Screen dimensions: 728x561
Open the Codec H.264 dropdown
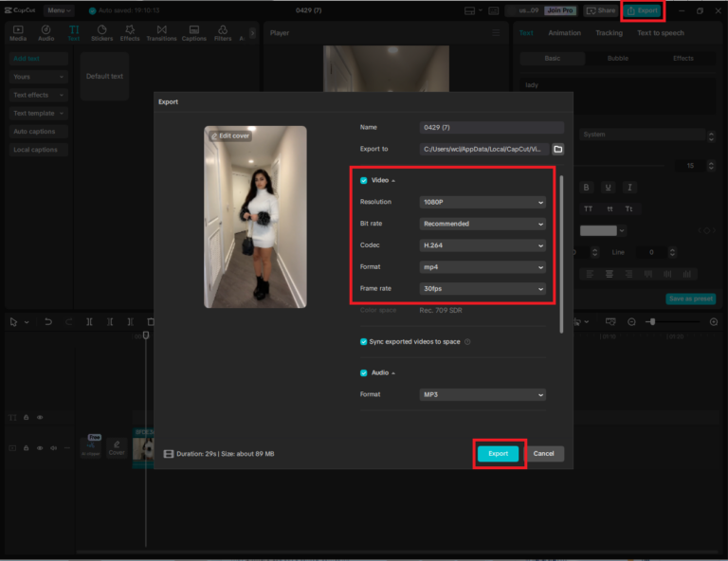482,245
